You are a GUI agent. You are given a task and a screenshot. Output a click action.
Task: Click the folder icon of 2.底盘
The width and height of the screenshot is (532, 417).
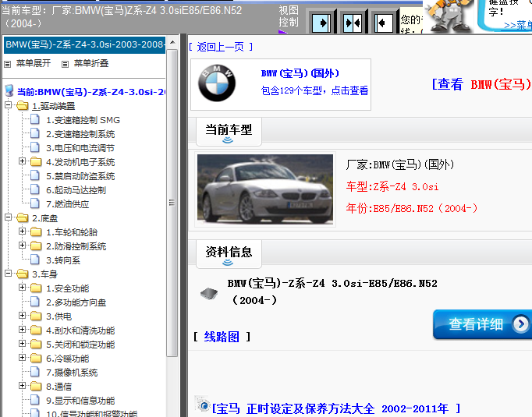coord(23,217)
